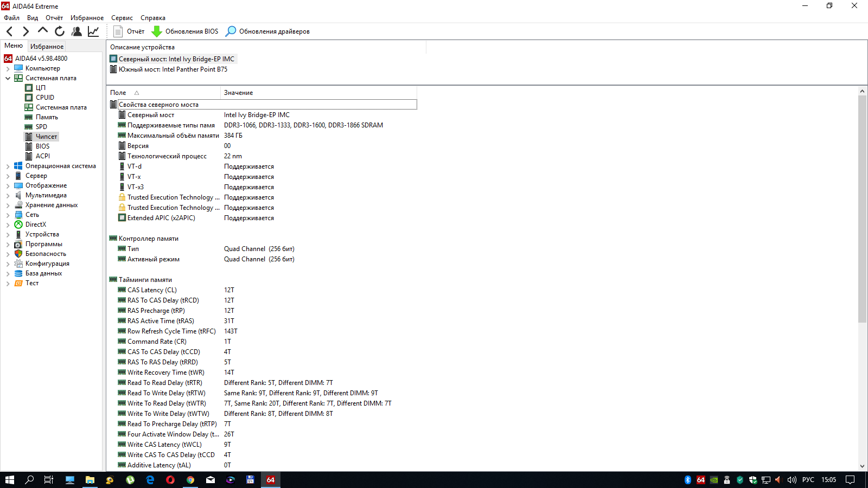
Task: Open File Explorer from the taskbar
Action: tap(90, 480)
